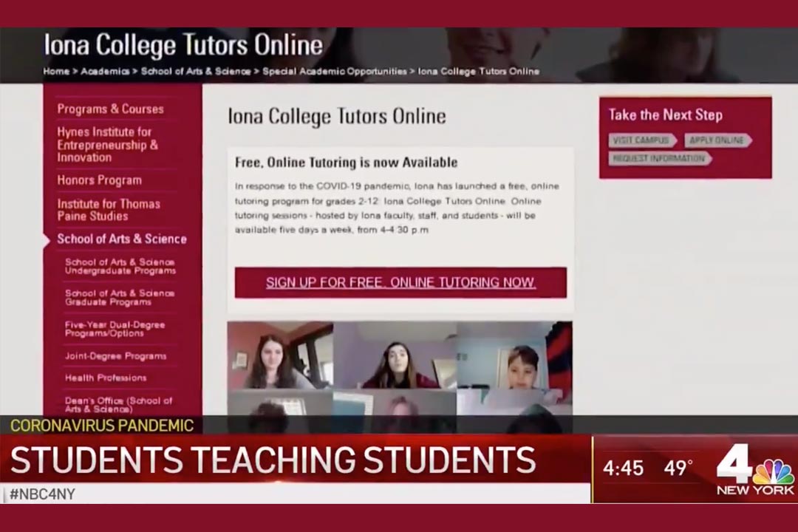Image resolution: width=798 pixels, height=532 pixels.
Task: Open Hynes Institute for Entrepreneurship & Innovation
Action: click(107, 145)
